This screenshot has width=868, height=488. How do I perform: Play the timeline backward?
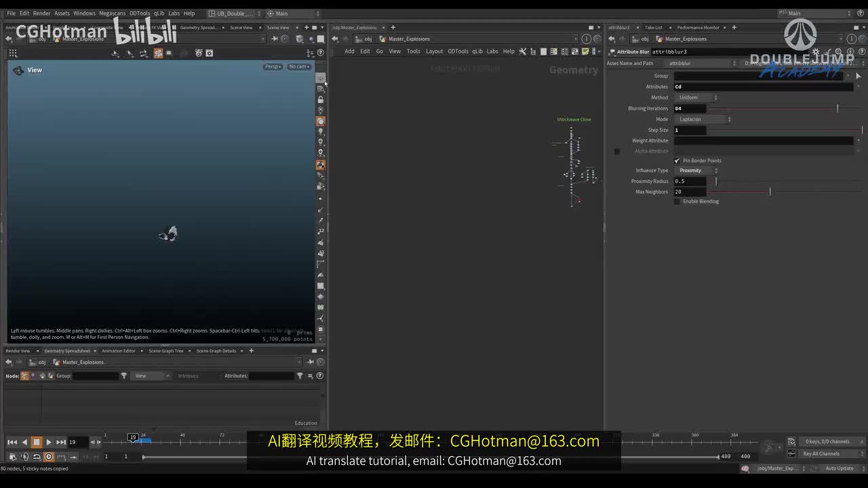tap(24, 442)
